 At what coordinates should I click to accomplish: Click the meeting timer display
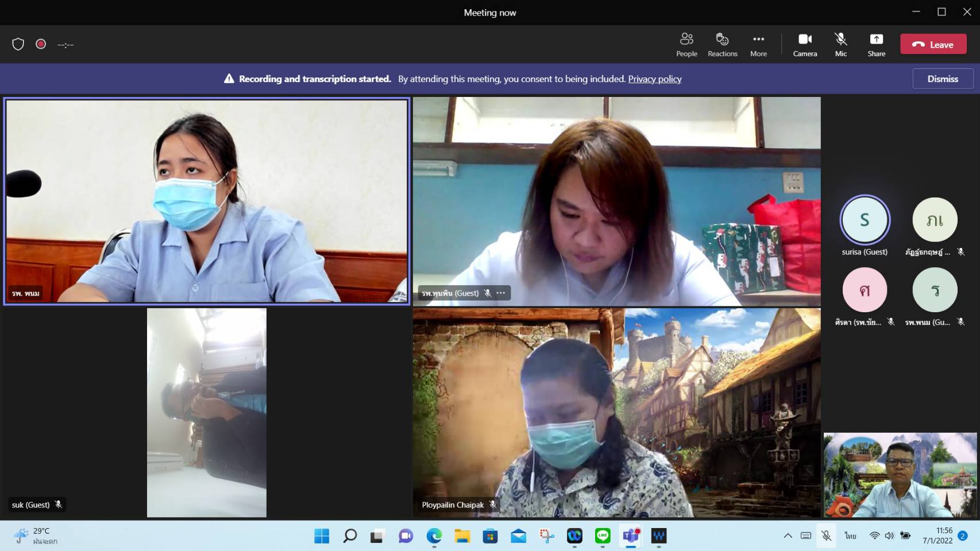point(65,45)
